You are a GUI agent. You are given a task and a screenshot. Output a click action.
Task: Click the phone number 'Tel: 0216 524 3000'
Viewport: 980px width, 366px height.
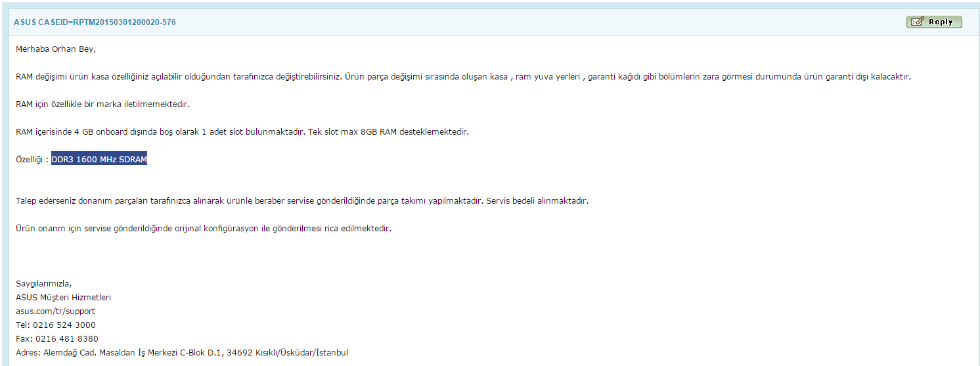(x=56, y=325)
